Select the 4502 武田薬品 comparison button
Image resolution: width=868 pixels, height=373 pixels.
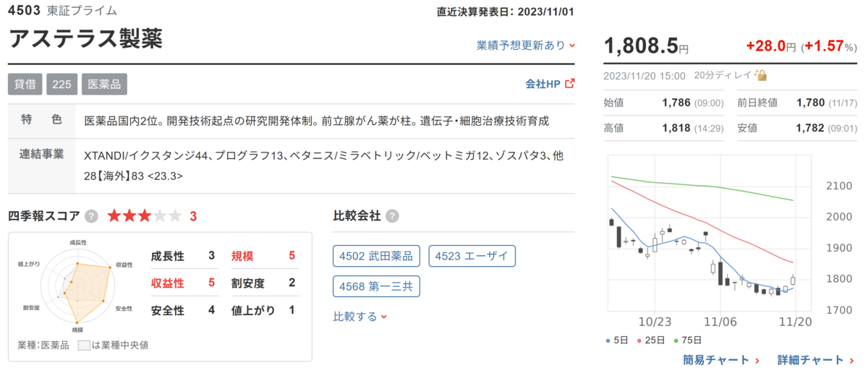click(376, 256)
